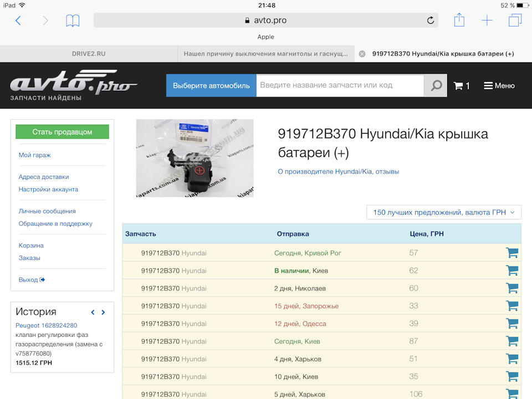This screenshot has height=399, width=532.
Task: Select '2 дня, Николаев' shipping text
Action: (300, 288)
